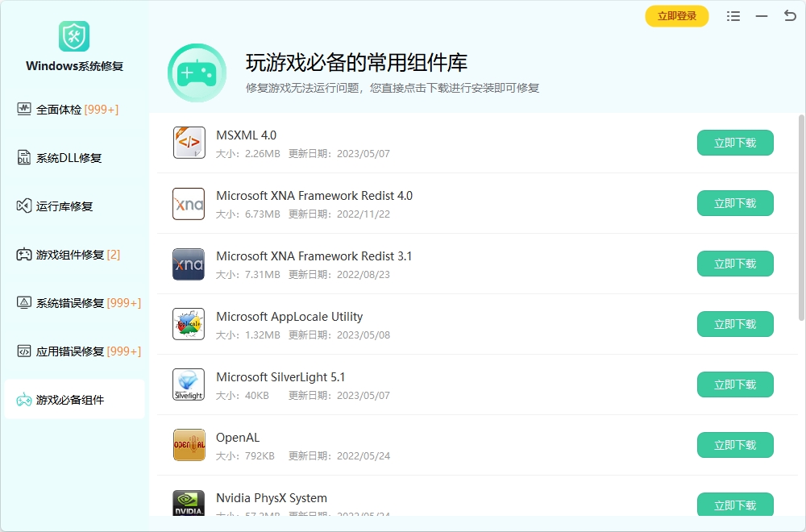Click the XNA Framework Redist 4.0 icon
The image size is (806, 532).
pyautogui.click(x=189, y=203)
